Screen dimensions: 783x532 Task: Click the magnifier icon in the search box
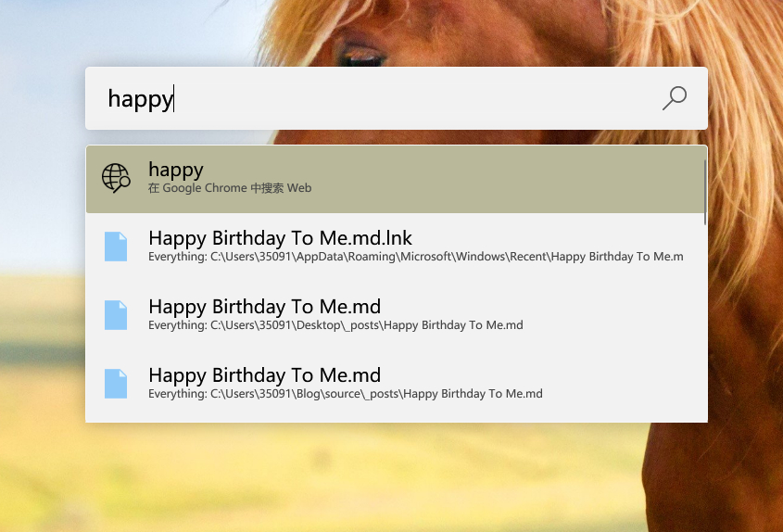click(675, 97)
